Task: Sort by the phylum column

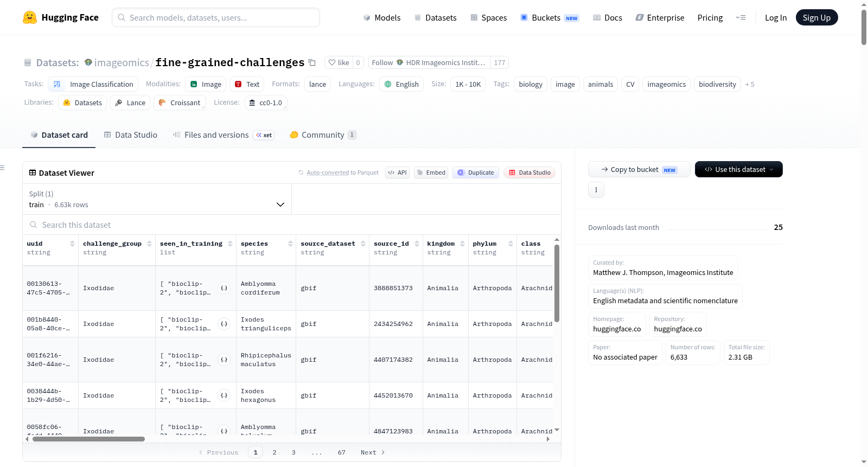Action: pos(511,244)
